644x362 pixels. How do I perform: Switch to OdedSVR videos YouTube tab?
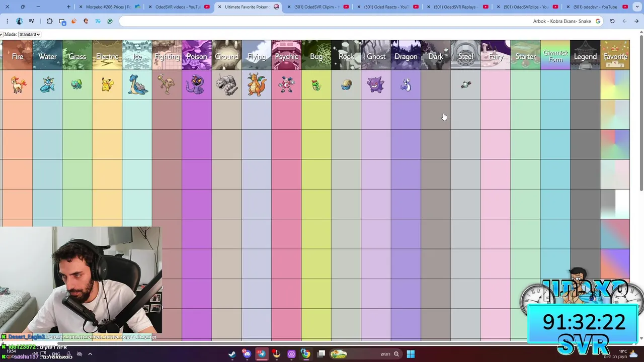point(178,7)
